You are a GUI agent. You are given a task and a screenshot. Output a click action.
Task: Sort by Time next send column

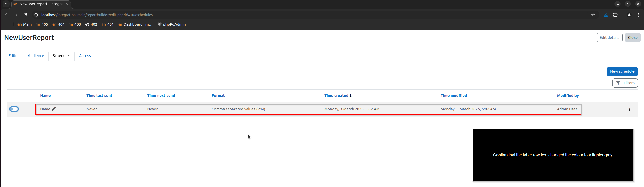[161, 96]
